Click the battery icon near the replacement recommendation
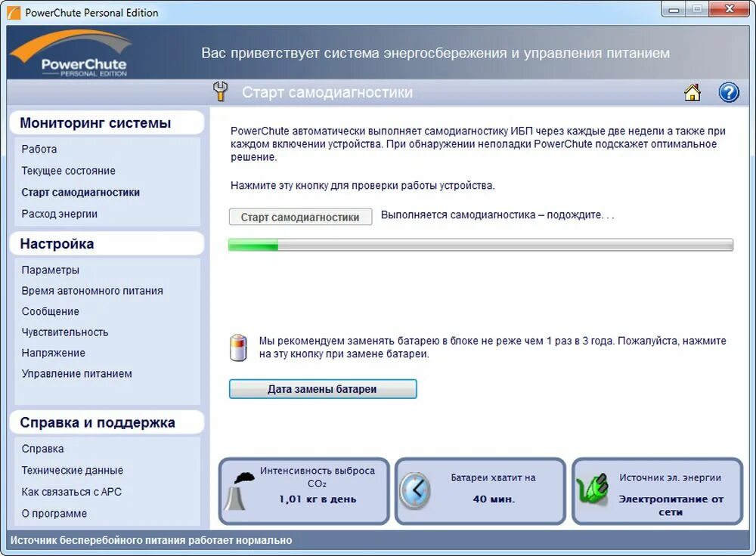This screenshot has width=756, height=556. click(x=238, y=347)
